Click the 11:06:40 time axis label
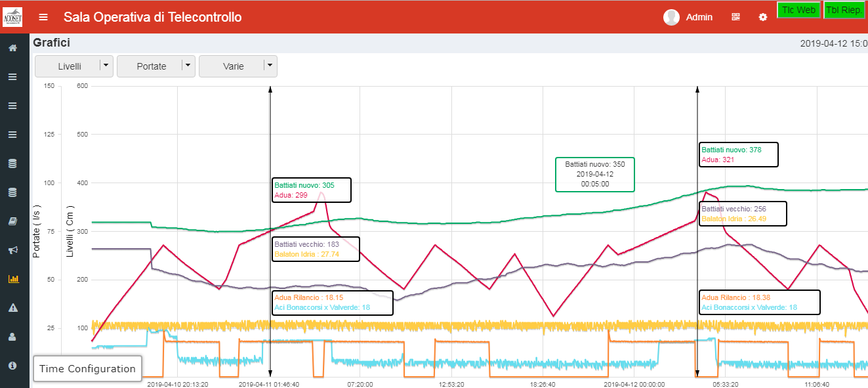 pos(817,384)
